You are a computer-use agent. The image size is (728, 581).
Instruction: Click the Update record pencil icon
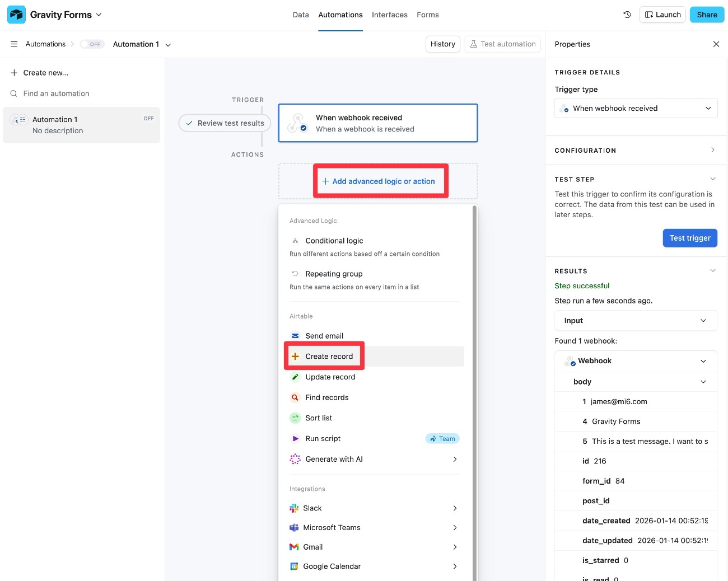coord(295,377)
